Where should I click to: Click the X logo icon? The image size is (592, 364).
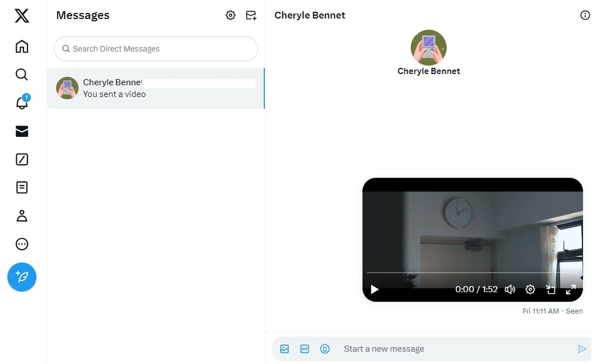point(22,16)
